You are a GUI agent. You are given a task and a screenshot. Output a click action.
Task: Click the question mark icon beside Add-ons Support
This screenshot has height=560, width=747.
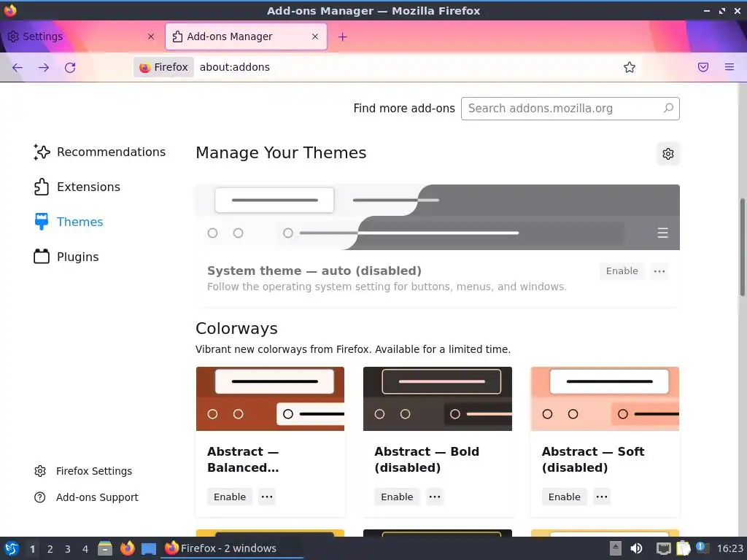coord(40,497)
